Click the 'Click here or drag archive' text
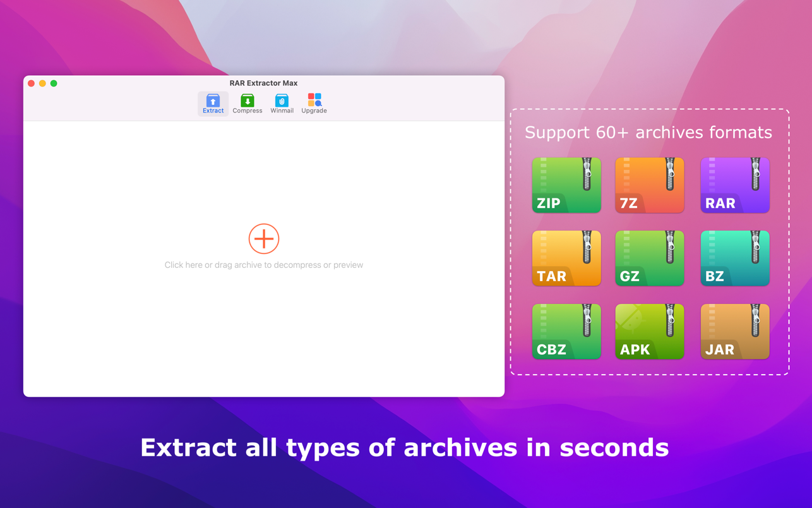Viewport: 812px width, 508px height. point(264,265)
